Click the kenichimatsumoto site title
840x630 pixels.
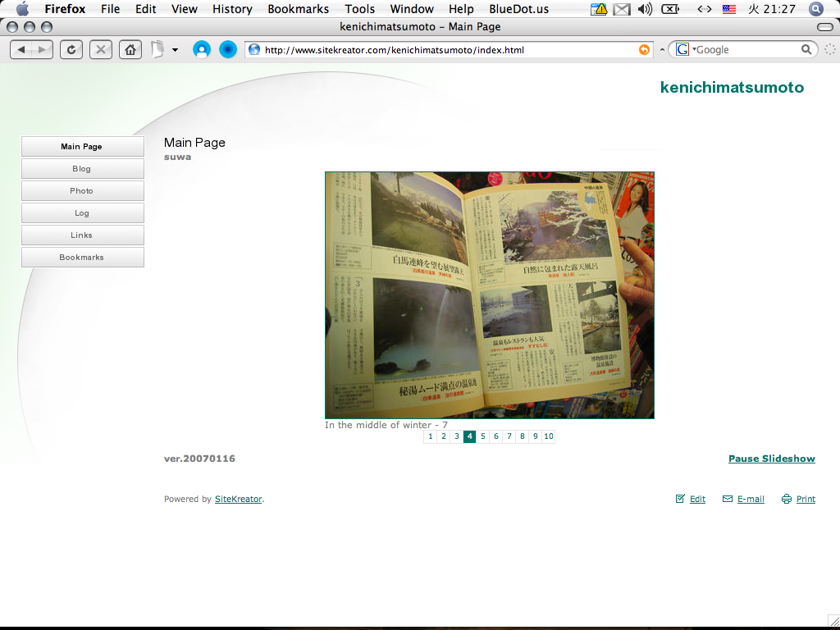pos(732,87)
